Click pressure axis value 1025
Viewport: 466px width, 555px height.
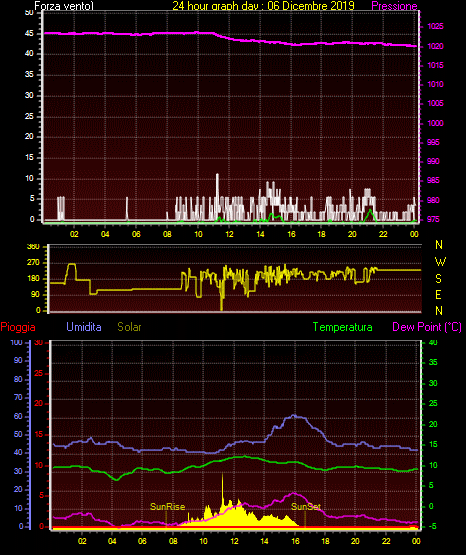[x=435, y=27]
